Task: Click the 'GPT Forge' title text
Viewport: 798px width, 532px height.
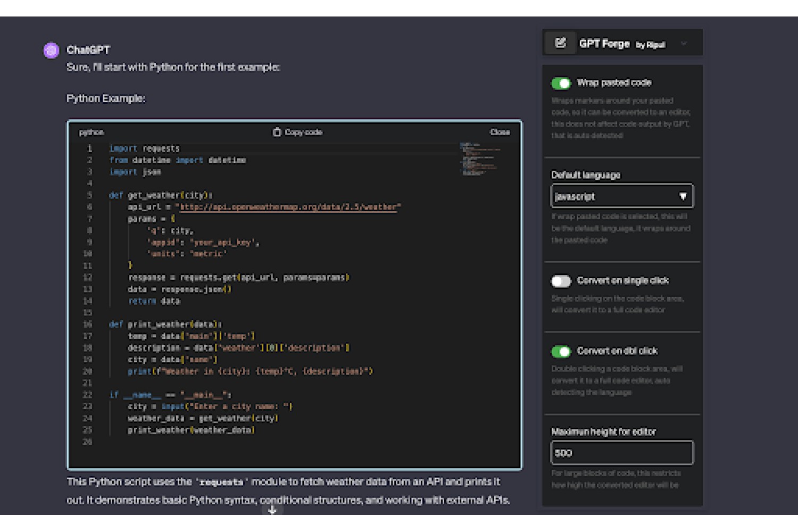Action: [x=604, y=44]
